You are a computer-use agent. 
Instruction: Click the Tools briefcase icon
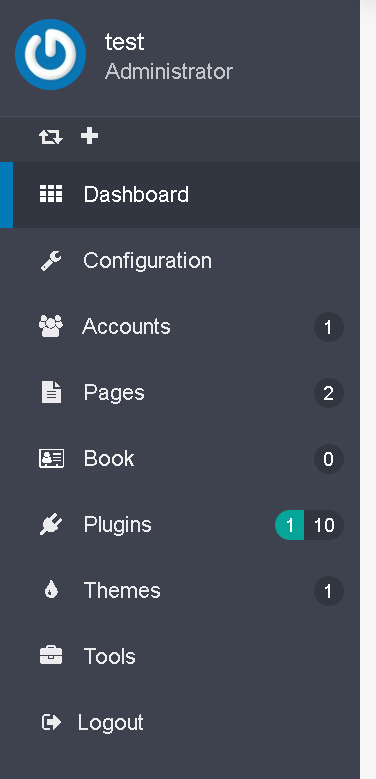[x=51, y=656]
